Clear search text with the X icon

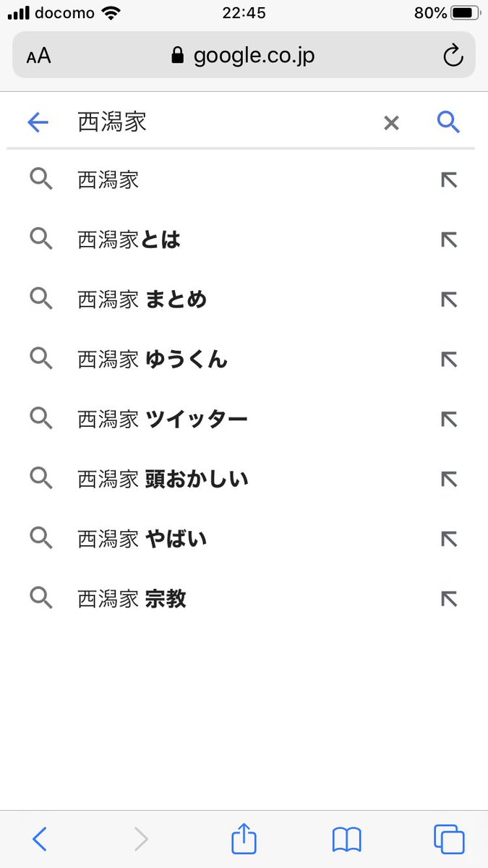coord(391,123)
